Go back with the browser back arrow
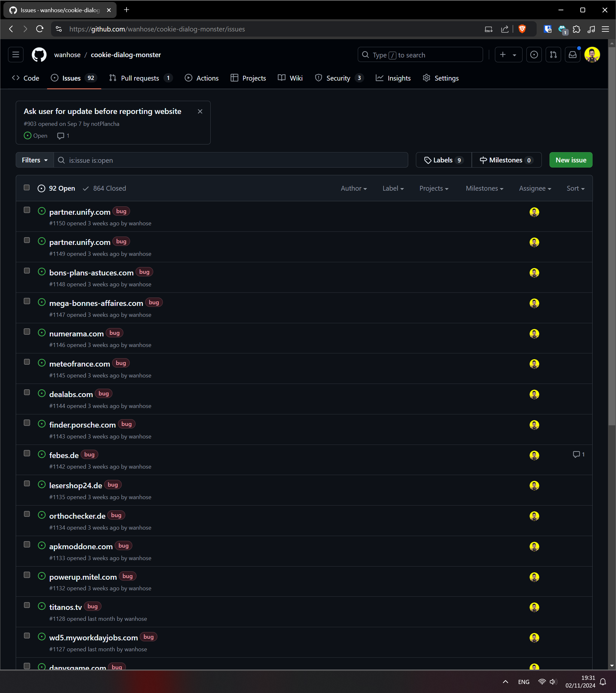This screenshot has width=616, height=693. click(x=11, y=29)
